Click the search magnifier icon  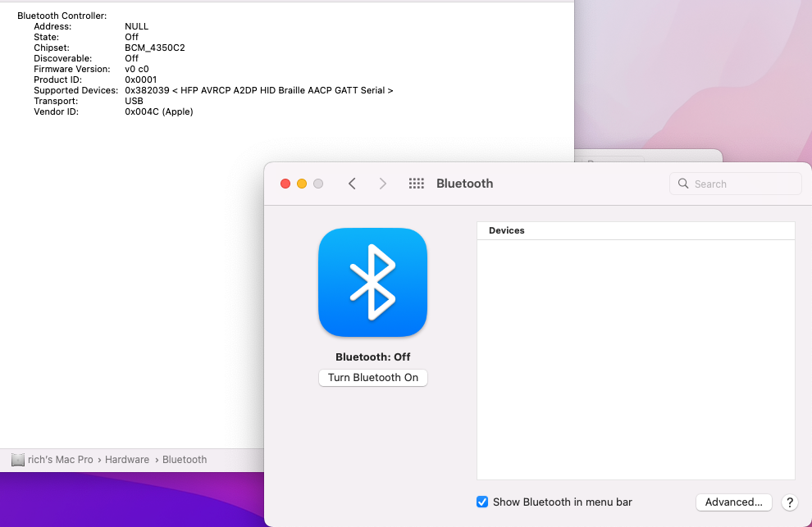coord(683,184)
